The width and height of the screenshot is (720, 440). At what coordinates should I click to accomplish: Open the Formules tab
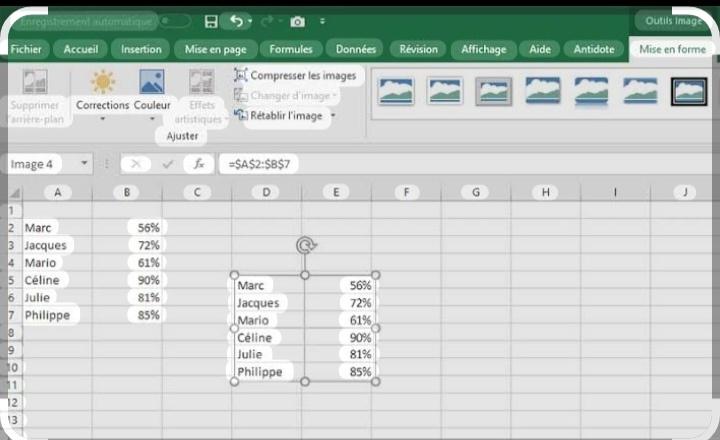pos(291,49)
